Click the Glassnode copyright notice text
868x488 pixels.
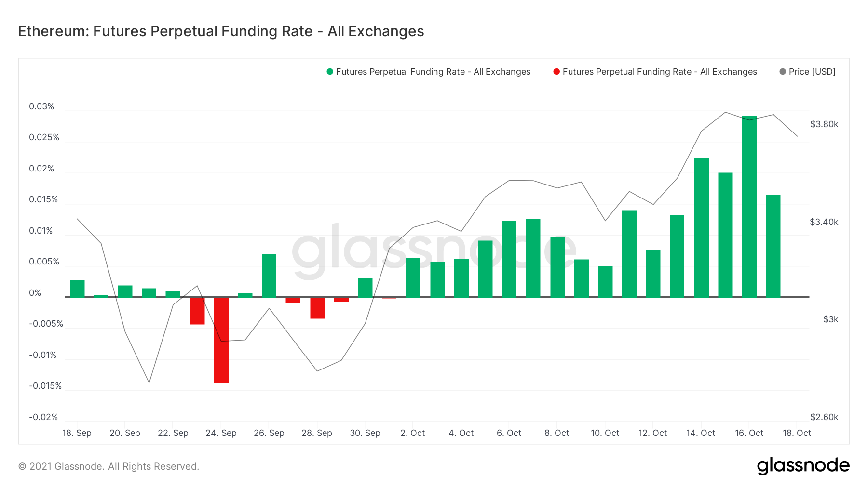[x=108, y=466]
